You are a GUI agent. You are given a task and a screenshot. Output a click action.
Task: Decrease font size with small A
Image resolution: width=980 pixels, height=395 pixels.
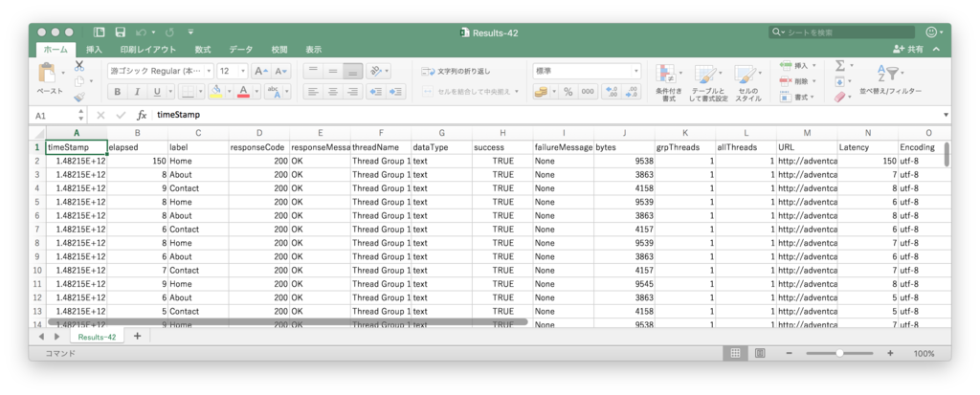point(282,71)
